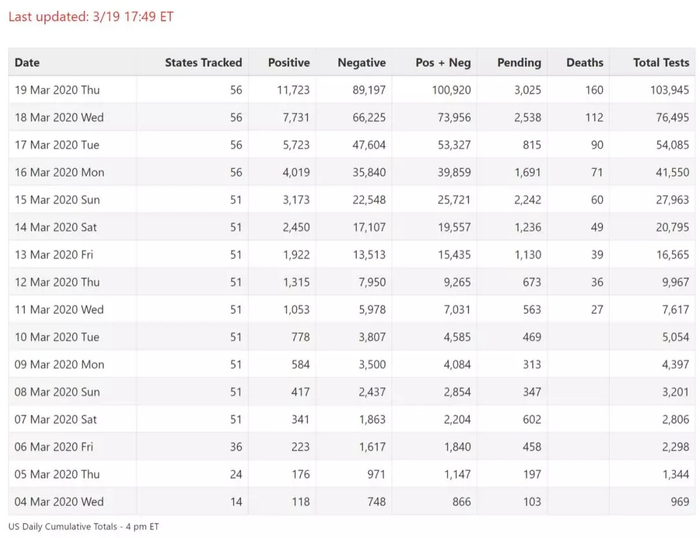Click the positive value 11,723

click(x=293, y=90)
